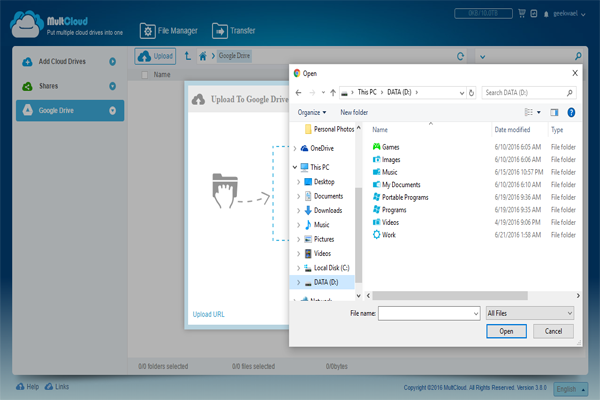Click the Open button in dialog

tap(506, 331)
